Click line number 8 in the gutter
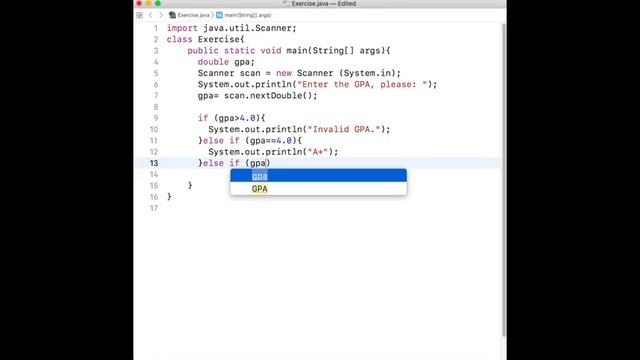Viewport: 640px width, 360px height. tap(156, 107)
